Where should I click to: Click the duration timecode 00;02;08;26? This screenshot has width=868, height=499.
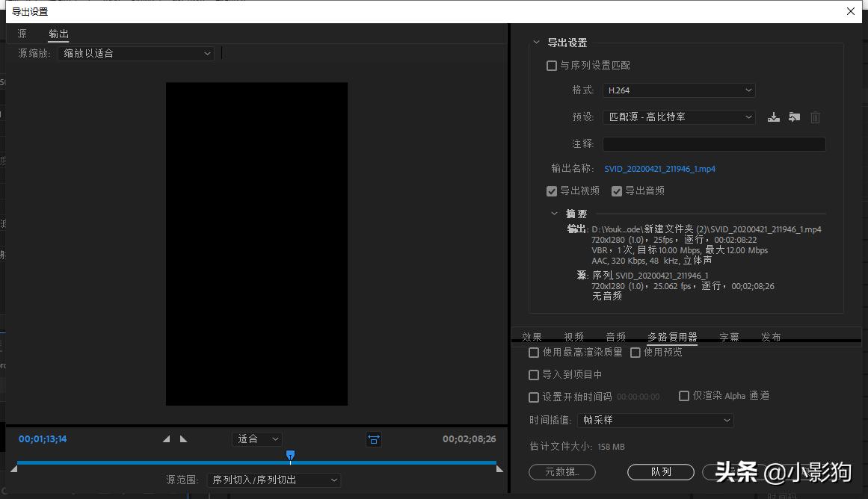pos(469,438)
